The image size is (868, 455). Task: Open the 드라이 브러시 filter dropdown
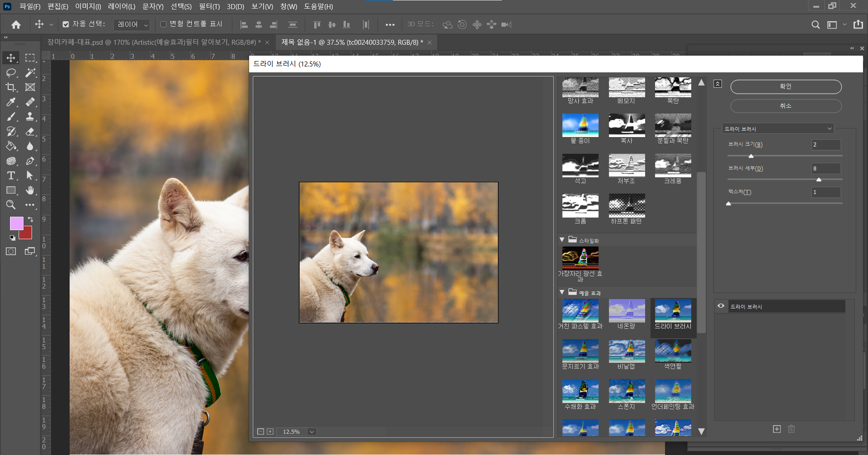click(x=778, y=129)
